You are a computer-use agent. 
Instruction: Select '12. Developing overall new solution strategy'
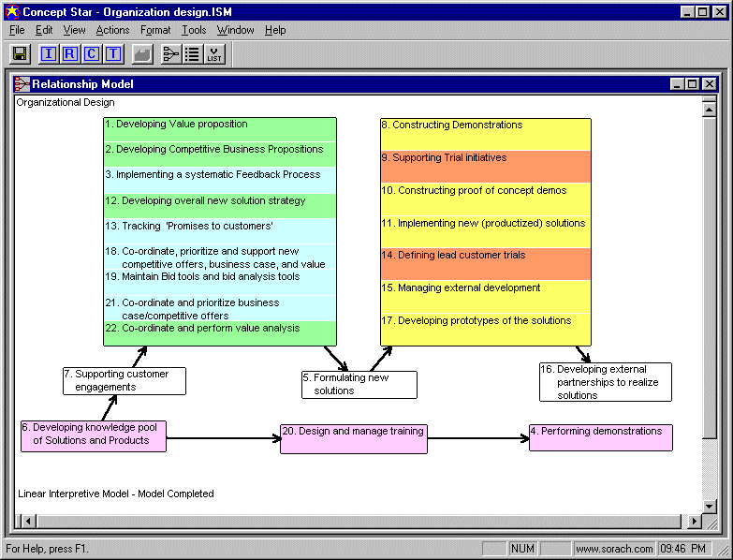[220, 206]
